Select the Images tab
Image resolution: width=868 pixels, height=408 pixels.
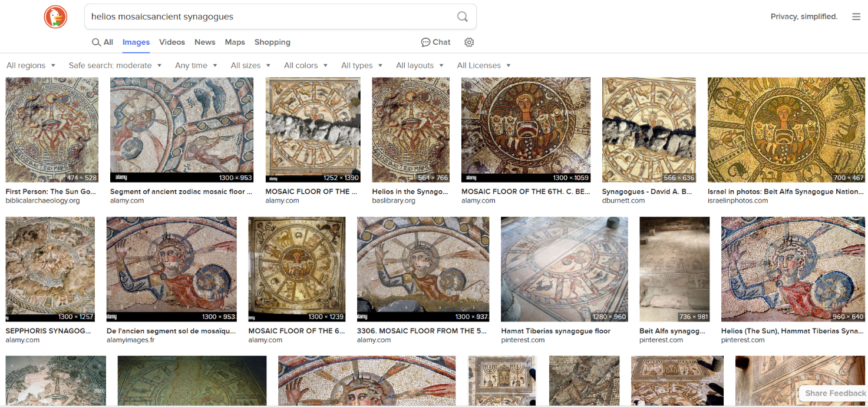136,42
